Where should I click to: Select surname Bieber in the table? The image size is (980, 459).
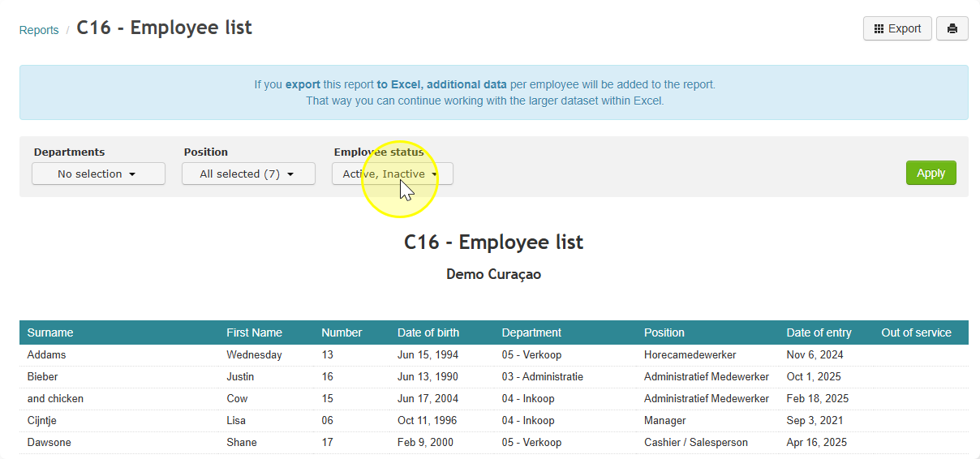42,376
